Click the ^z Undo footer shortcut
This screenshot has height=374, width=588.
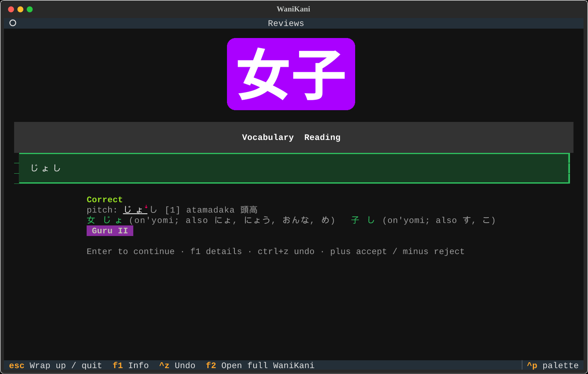click(177, 366)
